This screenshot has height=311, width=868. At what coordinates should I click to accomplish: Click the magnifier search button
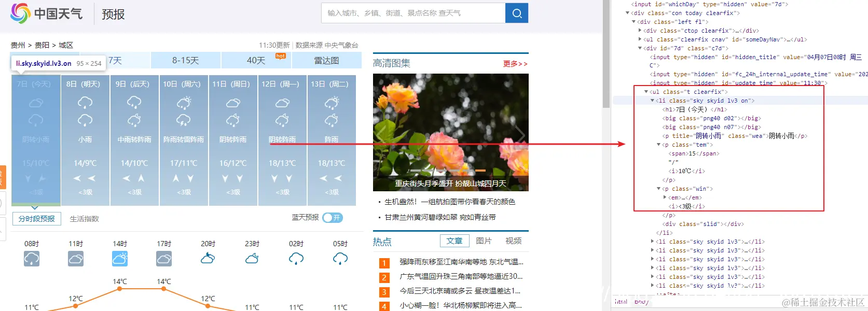(517, 13)
